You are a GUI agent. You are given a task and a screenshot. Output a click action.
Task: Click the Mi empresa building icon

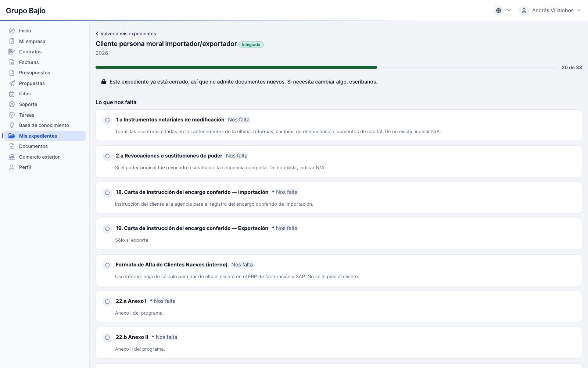(12, 41)
